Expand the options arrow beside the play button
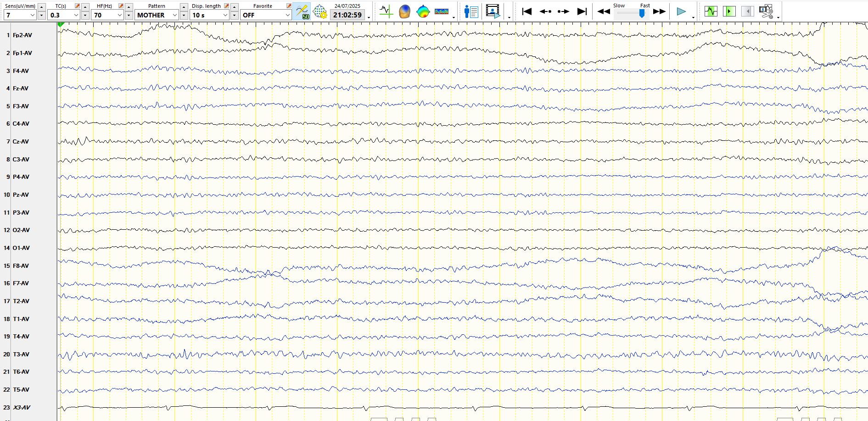This screenshot has width=868, height=421. tap(693, 17)
